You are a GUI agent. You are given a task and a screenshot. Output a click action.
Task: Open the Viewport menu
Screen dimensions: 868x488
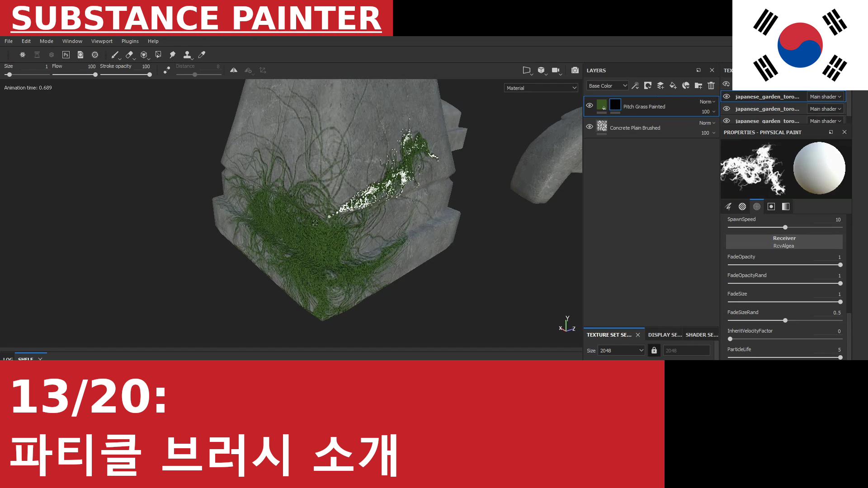tap(102, 41)
